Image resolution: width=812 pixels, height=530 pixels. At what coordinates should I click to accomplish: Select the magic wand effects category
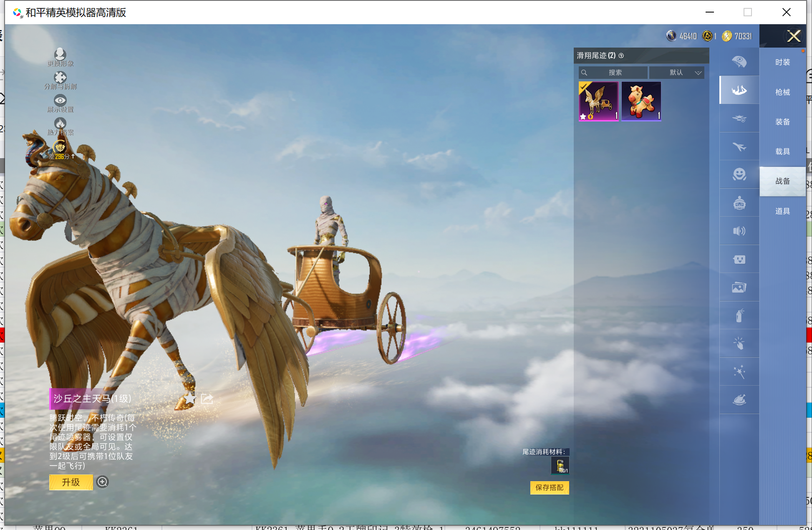point(739,371)
